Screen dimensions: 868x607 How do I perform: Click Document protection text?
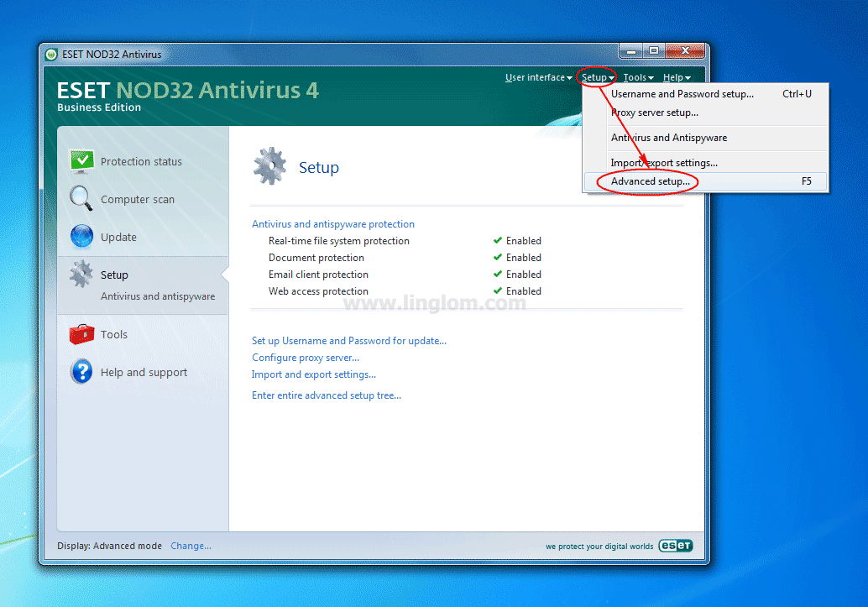(x=316, y=258)
